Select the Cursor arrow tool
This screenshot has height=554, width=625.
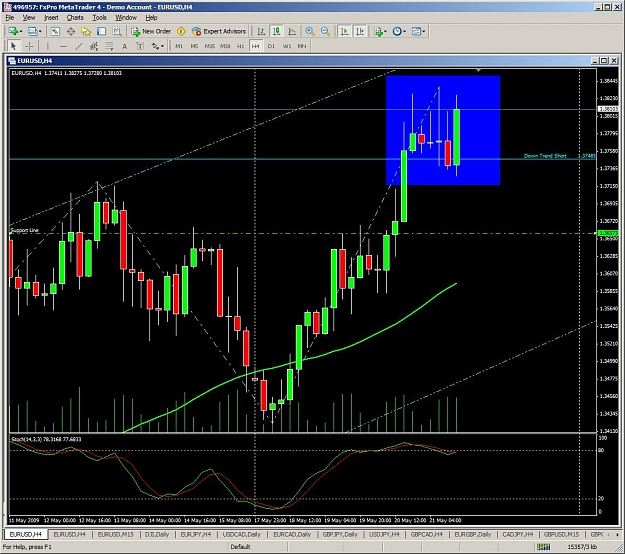[14, 46]
